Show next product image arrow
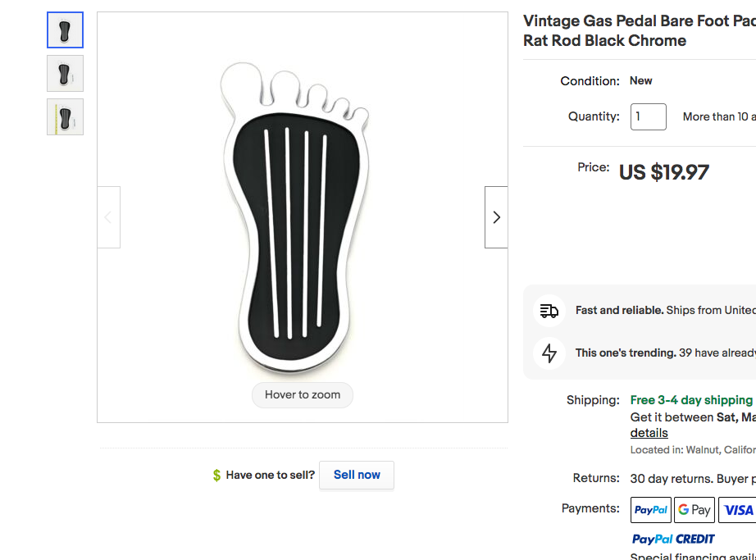Viewport: 756px width, 560px height. tap(496, 217)
